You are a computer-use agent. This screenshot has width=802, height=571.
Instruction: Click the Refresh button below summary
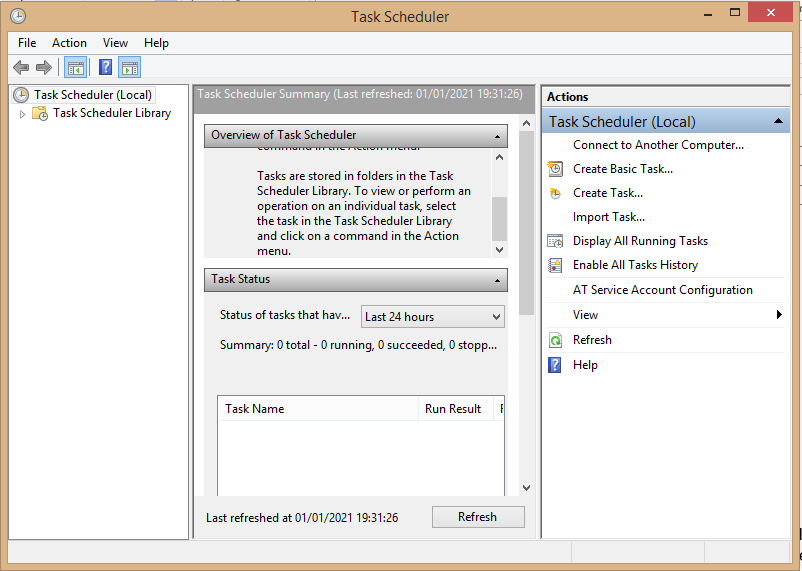click(x=478, y=517)
